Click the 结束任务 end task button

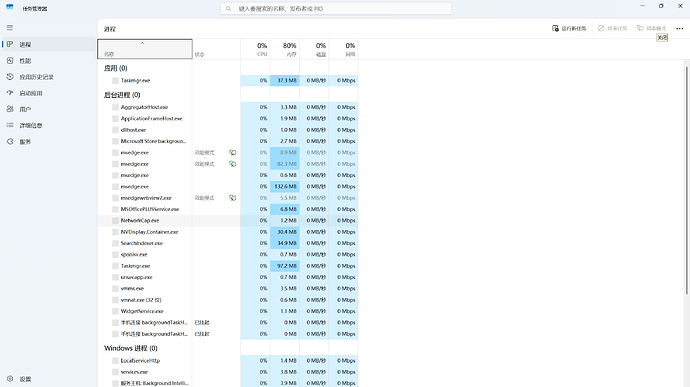[x=613, y=28]
